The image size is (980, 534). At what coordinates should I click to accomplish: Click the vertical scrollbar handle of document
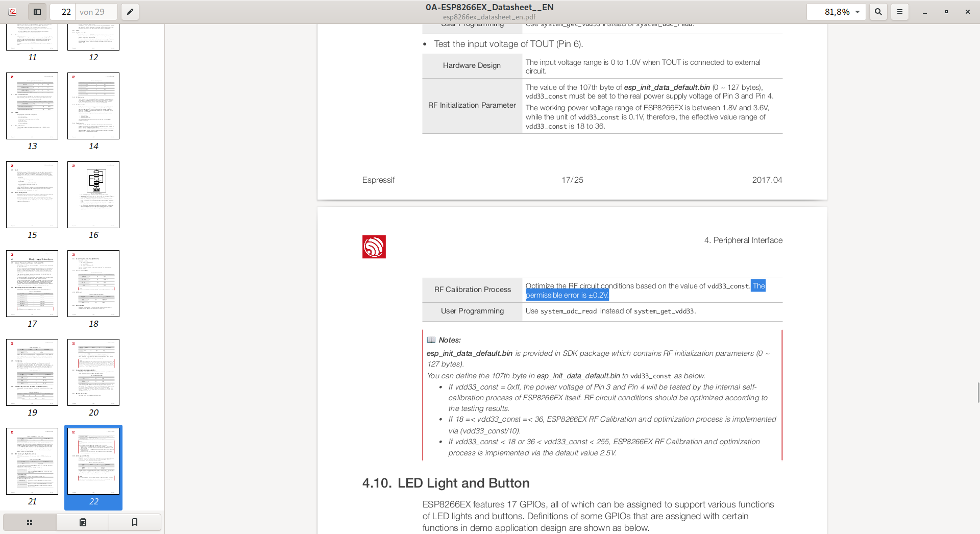(x=978, y=392)
